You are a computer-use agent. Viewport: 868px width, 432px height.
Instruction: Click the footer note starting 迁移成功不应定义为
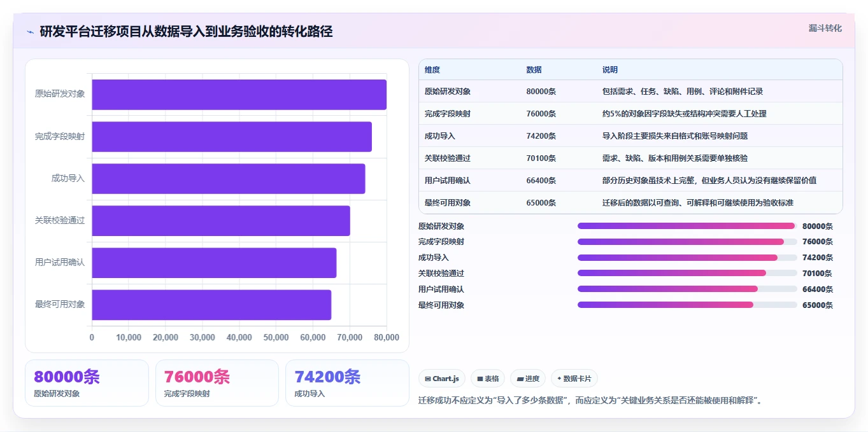tap(590, 401)
